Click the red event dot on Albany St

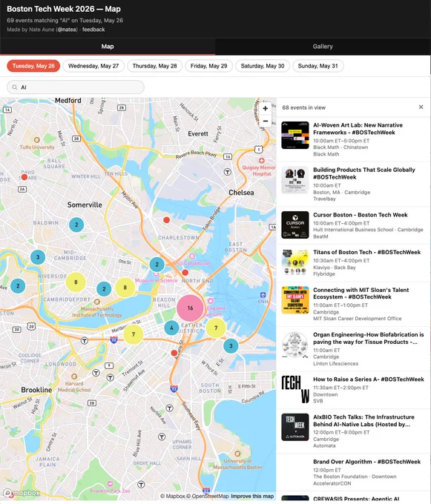pos(174,353)
